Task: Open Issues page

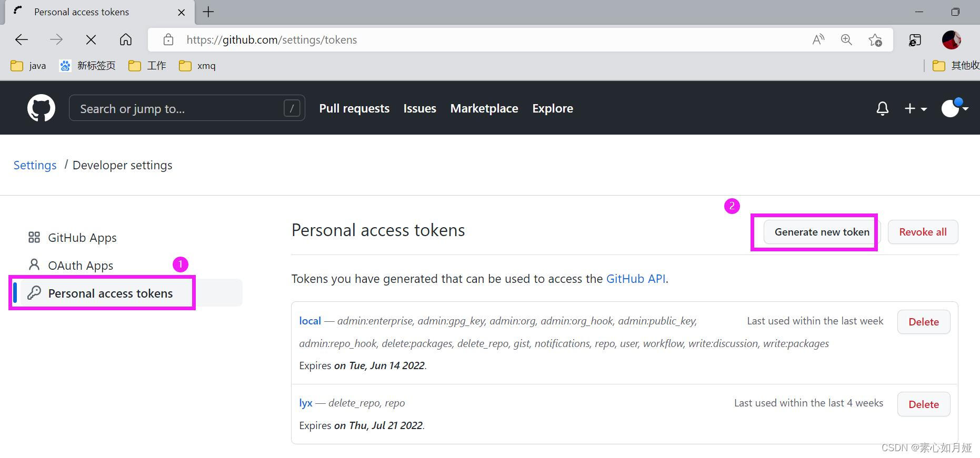Action: point(420,108)
